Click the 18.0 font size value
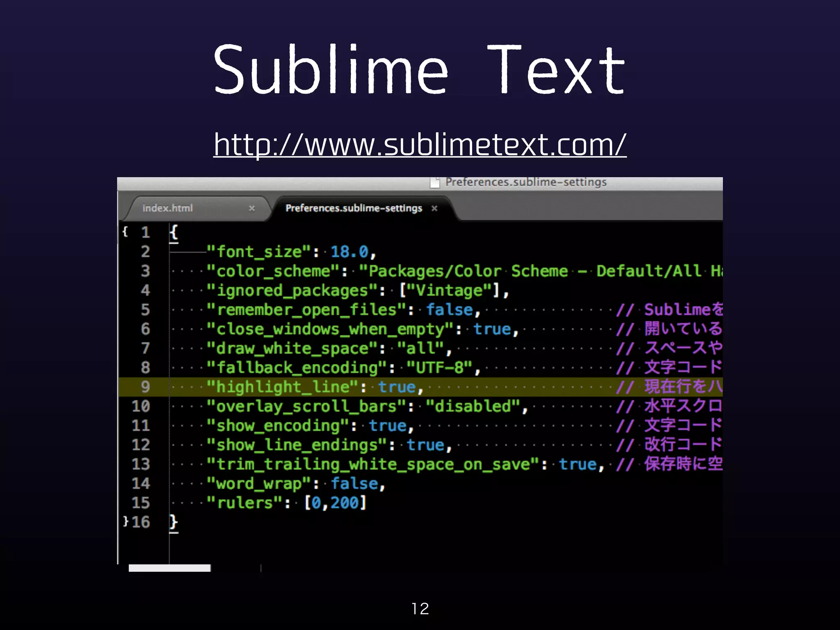This screenshot has height=630, width=840. 349,252
